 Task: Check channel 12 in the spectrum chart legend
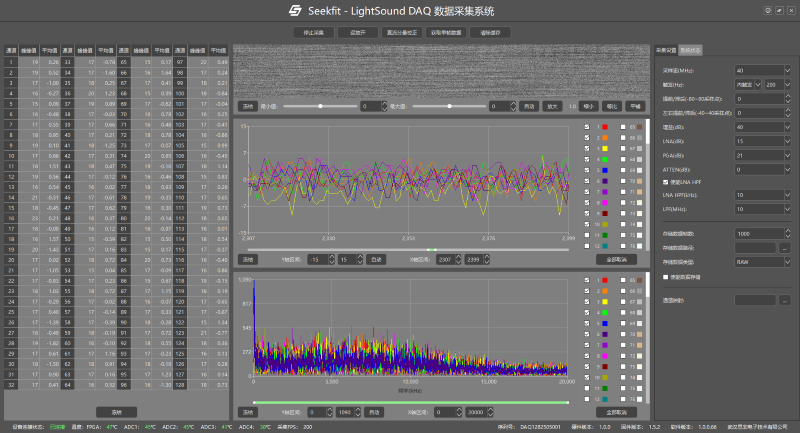point(587,399)
